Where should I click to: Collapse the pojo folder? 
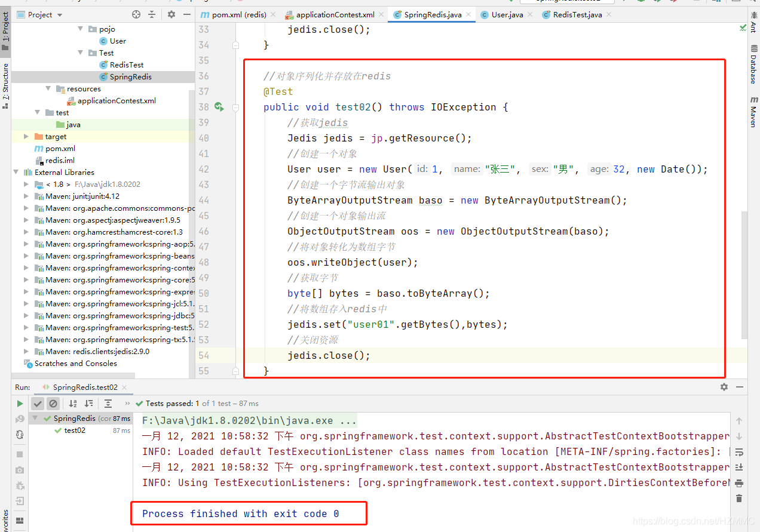(x=81, y=29)
